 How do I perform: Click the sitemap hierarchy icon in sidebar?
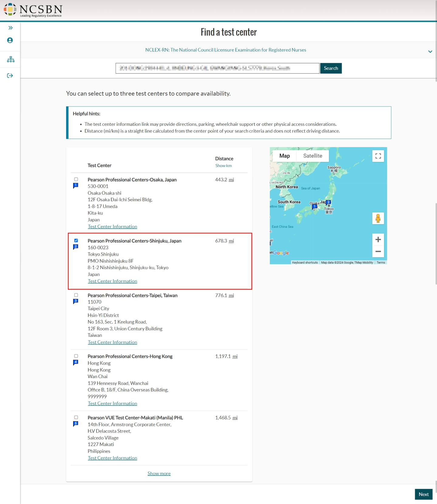[11, 59]
